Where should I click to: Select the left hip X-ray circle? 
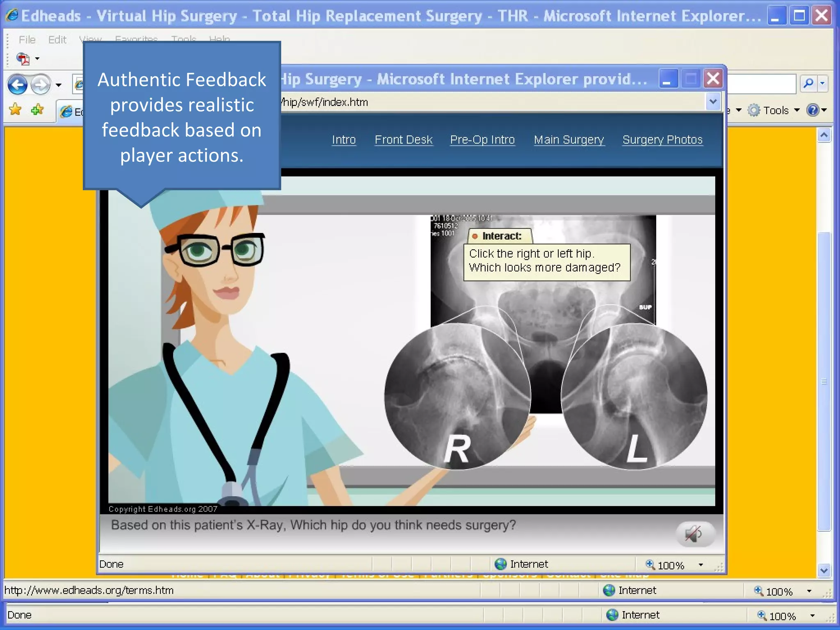[634, 396]
